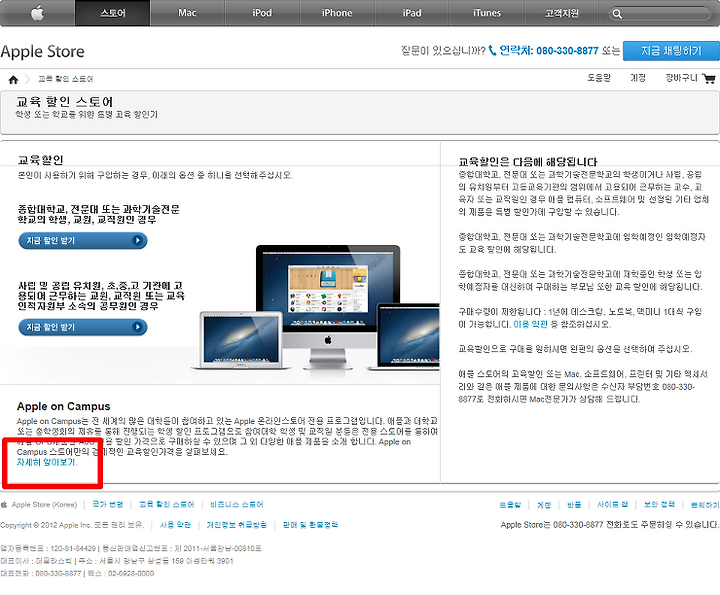This screenshot has height=595, width=720.
Task: Open the 개인정보 취급방침 footer link
Action: pyautogui.click(x=236, y=525)
